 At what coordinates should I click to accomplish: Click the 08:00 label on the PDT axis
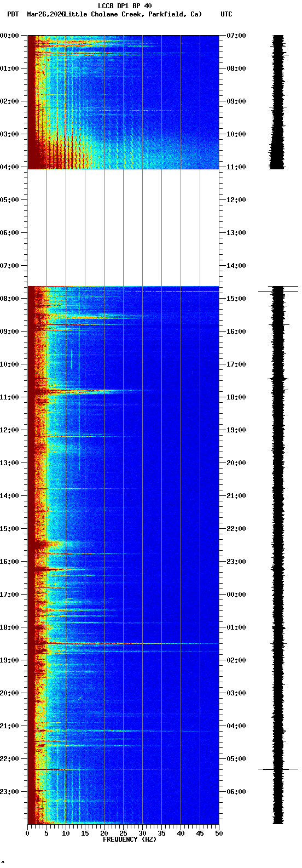(10, 299)
